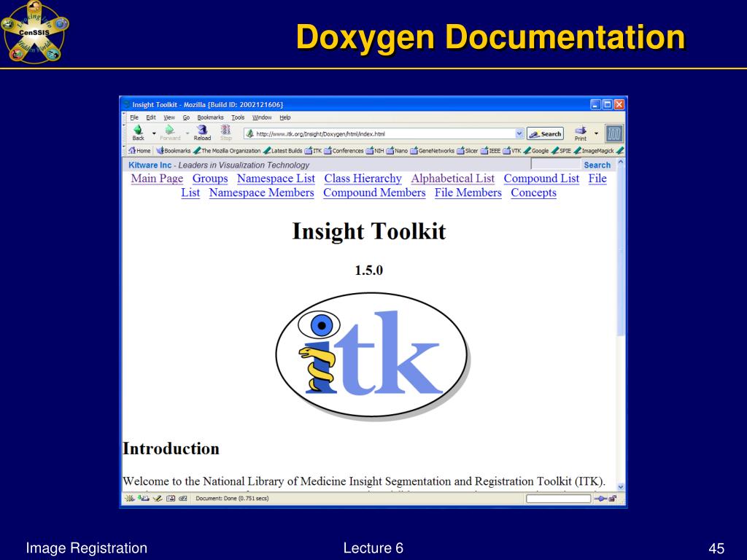747x560 pixels.
Task: Open the Window menu
Action: click(262, 117)
